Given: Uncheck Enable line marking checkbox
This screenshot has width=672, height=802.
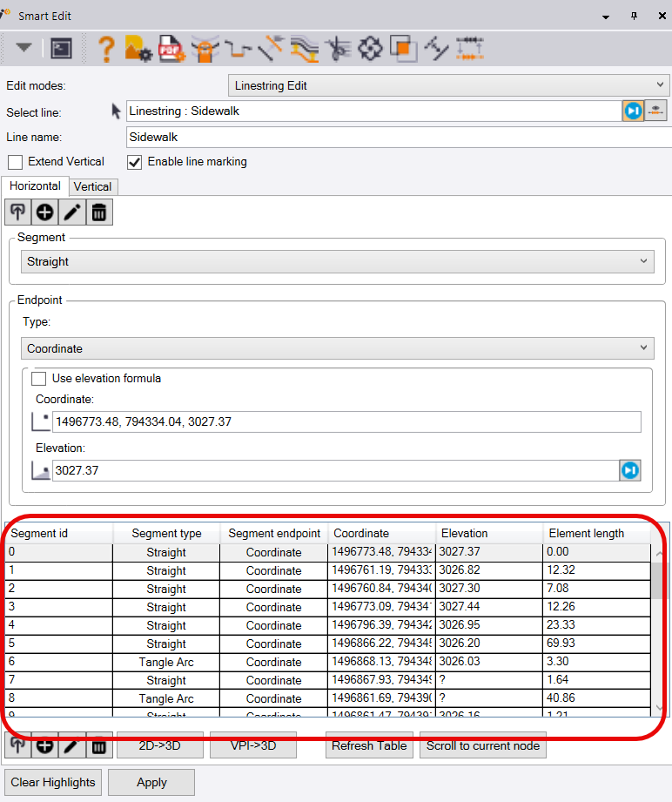Looking at the screenshot, I should 135,162.
